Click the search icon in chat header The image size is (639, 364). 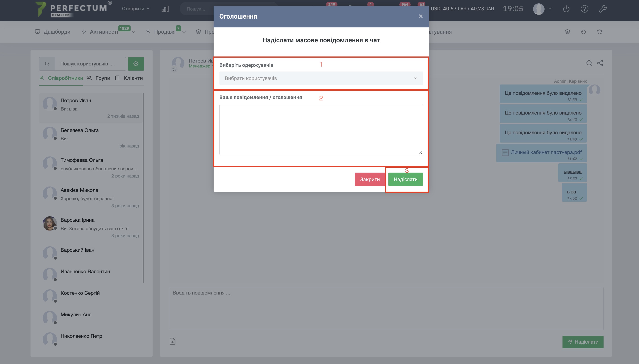(x=589, y=63)
